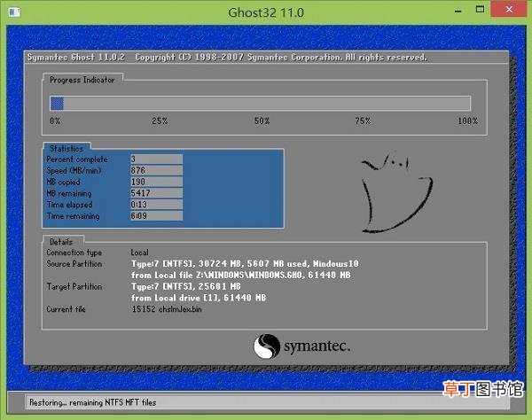Click the Ghost32 11.0 title text
Viewport: 532px width, 420px height.
click(266, 12)
